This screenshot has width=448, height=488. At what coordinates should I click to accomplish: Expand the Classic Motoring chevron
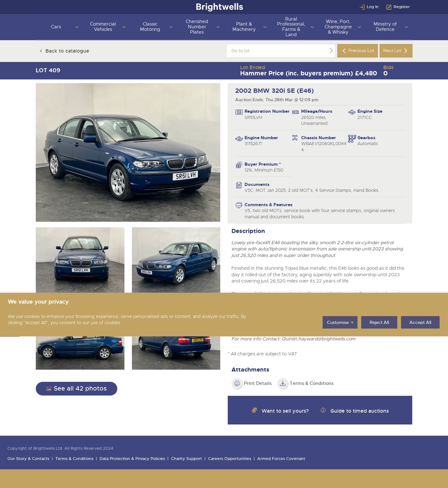click(x=171, y=27)
